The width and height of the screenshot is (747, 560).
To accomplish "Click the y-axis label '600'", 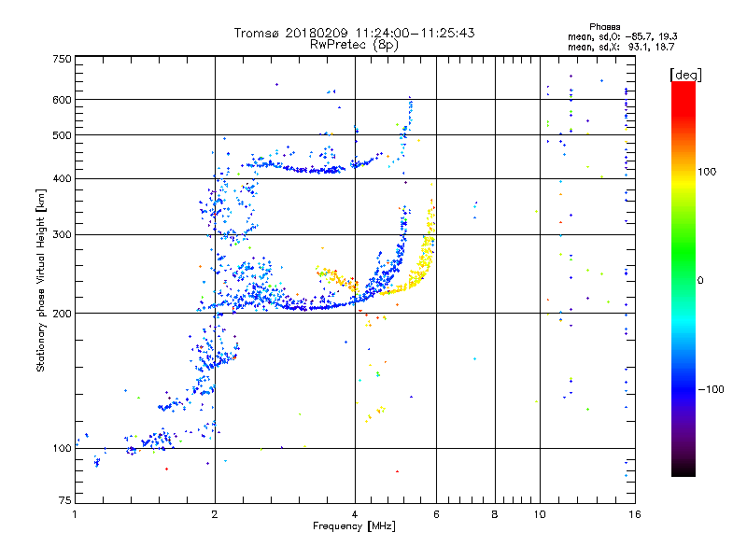I will pos(62,100).
